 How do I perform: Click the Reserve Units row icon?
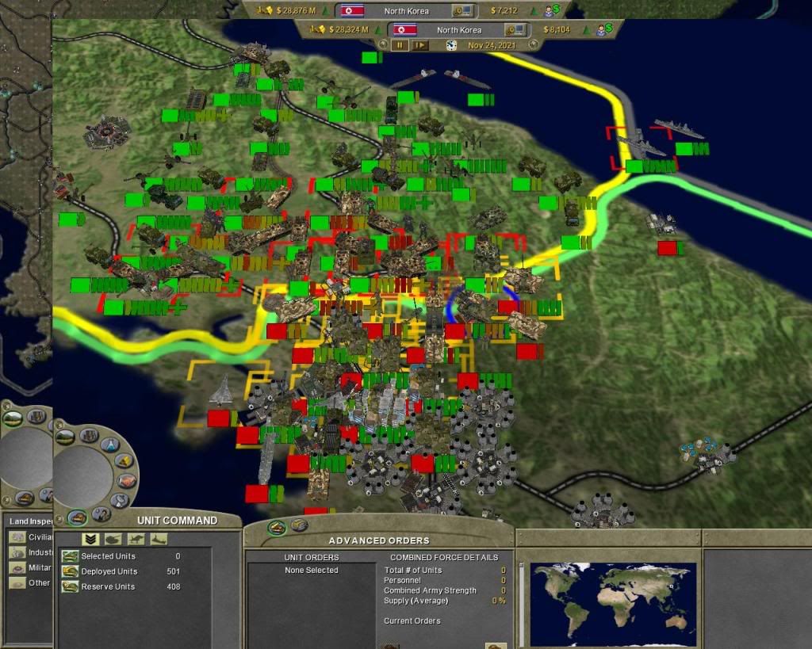pos(70,586)
